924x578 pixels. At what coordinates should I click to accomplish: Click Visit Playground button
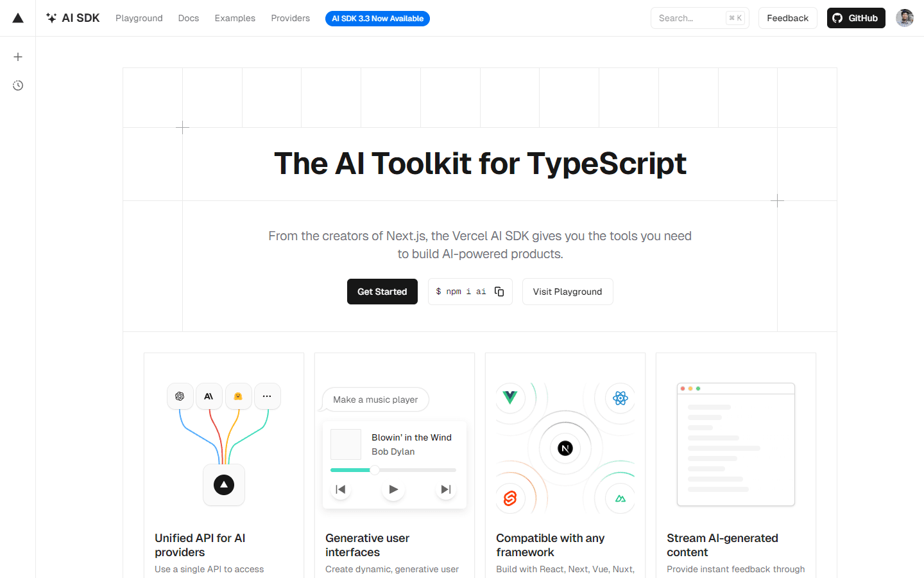click(568, 292)
